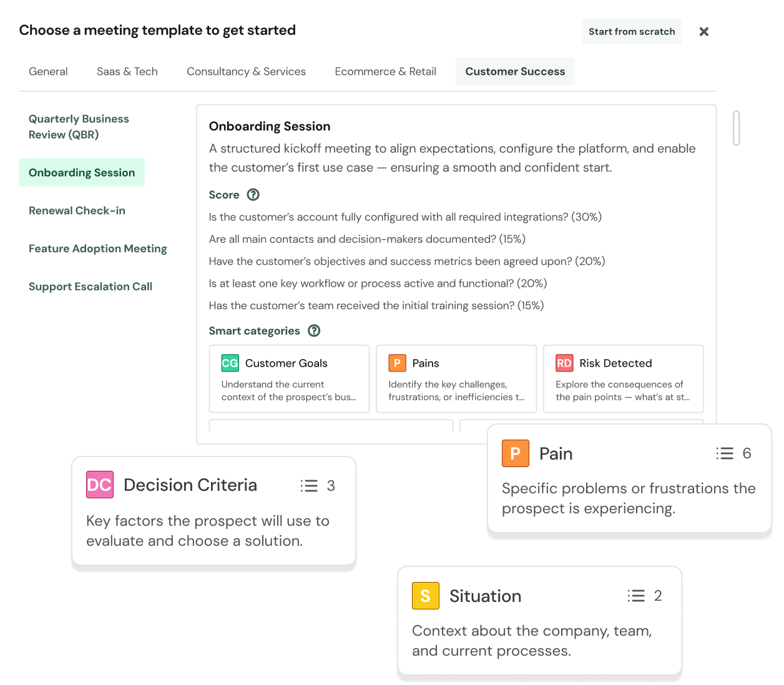Click the Score help question-mark icon
Viewport: 784px width, 685px height.
[x=253, y=195]
